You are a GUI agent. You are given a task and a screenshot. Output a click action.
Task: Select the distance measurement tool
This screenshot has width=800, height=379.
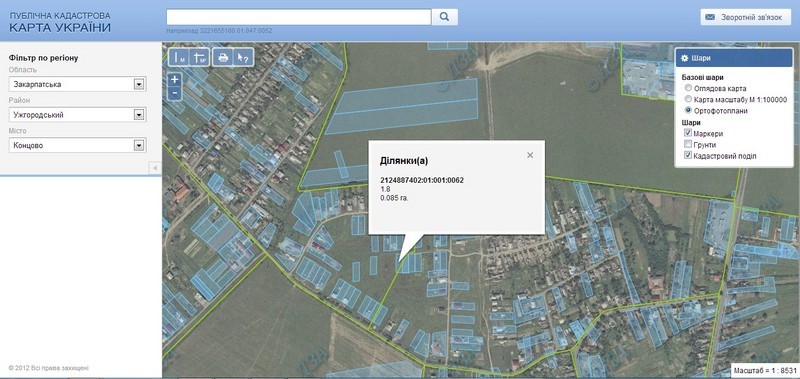click(x=179, y=58)
